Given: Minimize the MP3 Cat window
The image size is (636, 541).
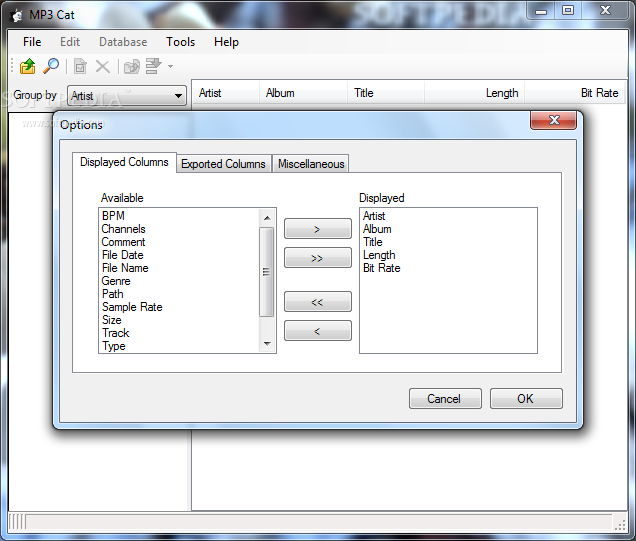Looking at the screenshot, I should (541, 11).
